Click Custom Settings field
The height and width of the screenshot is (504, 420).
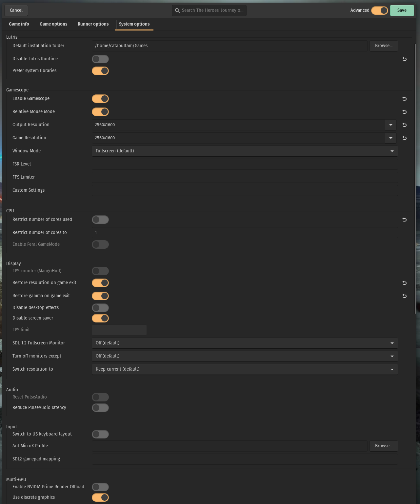click(x=245, y=190)
